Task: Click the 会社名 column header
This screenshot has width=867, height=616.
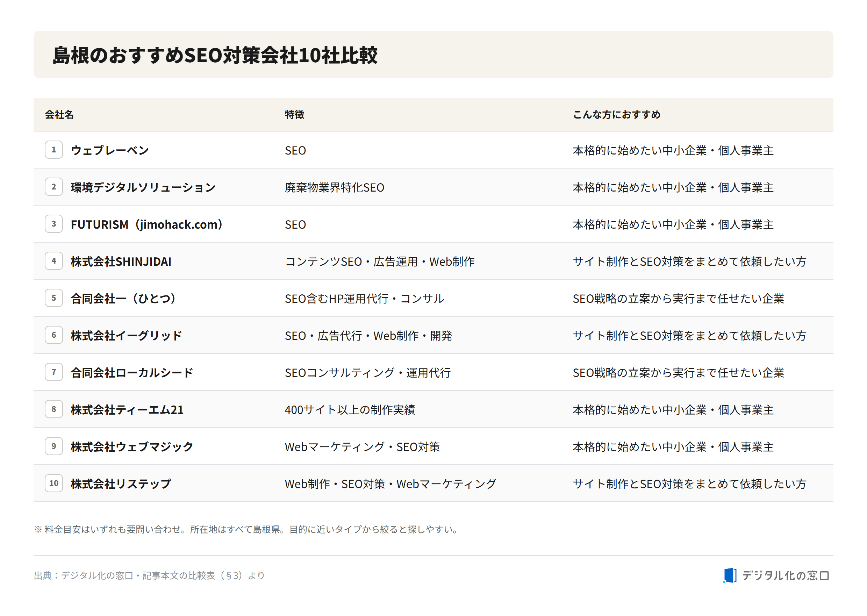Action: (x=59, y=115)
